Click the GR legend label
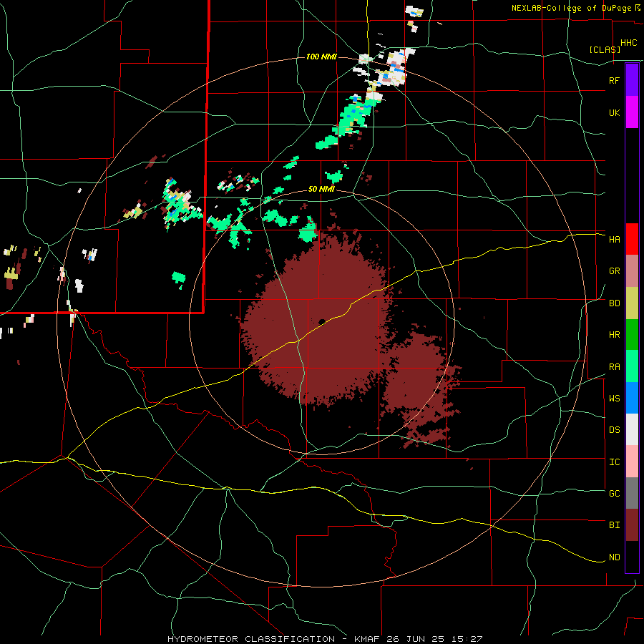 (614, 271)
